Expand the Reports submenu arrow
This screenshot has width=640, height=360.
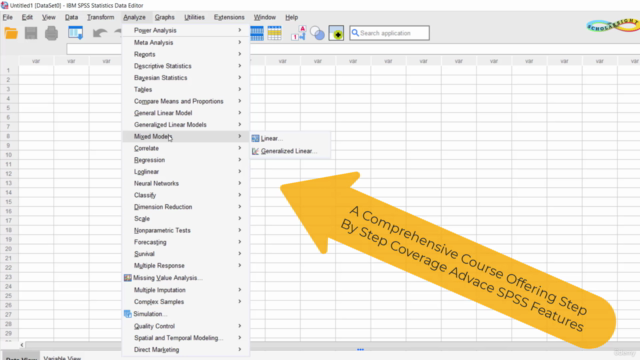(240, 54)
